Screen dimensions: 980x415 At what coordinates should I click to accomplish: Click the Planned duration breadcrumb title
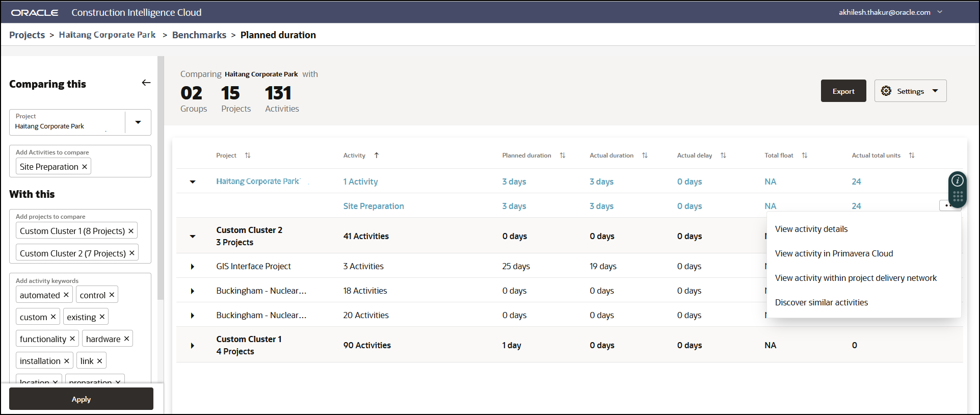(x=278, y=35)
